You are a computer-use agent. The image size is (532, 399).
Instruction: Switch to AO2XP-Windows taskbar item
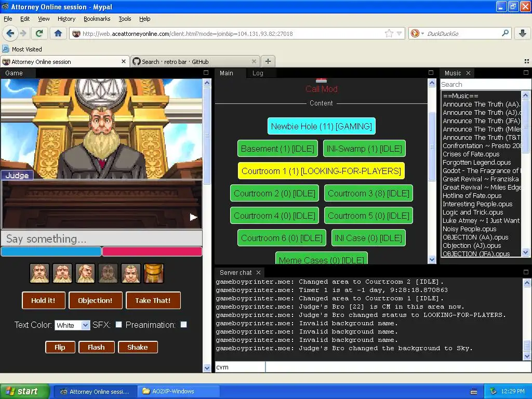coord(179,391)
